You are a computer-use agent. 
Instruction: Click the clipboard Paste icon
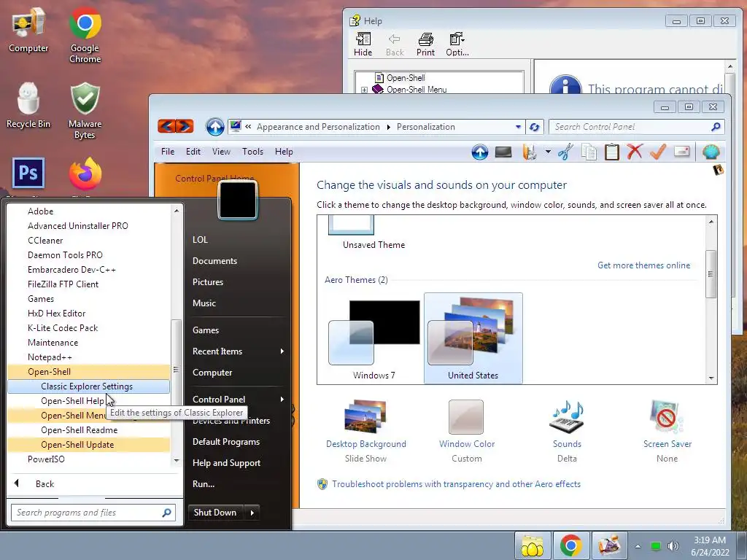pyautogui.click(x=612, y=152)
